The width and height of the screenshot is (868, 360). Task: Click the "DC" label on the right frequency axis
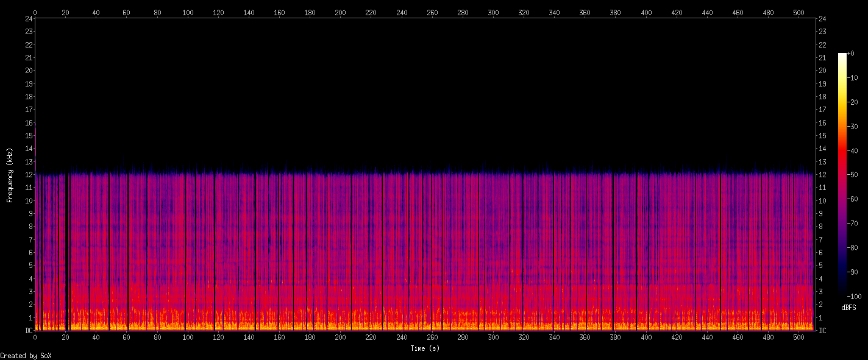(822, 331)
